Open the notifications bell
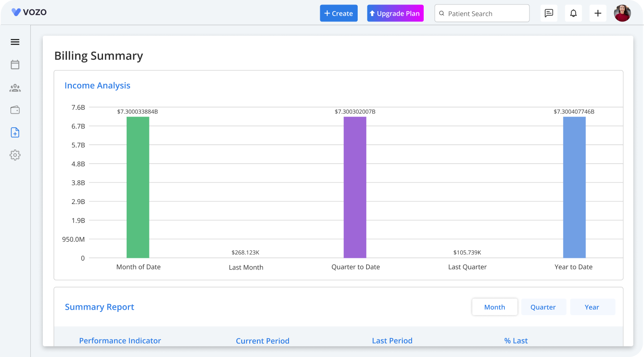644x357 pixels. 574,13
